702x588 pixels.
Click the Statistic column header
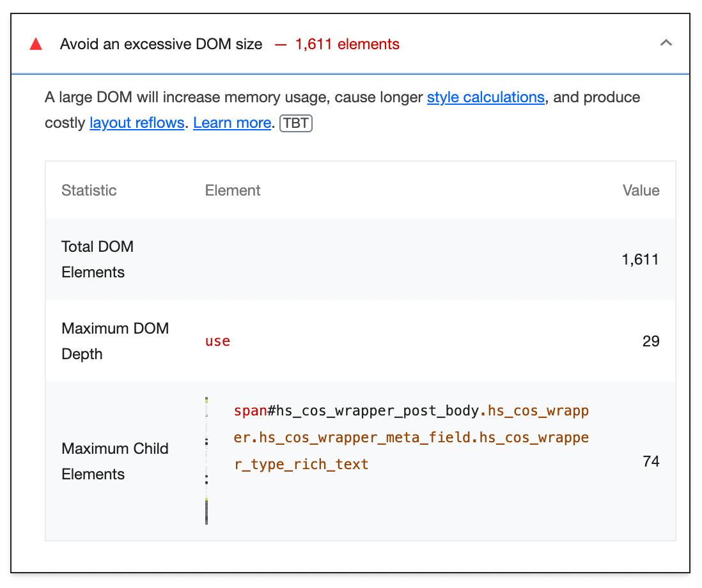pyautogui.click(x=89, y=190)
